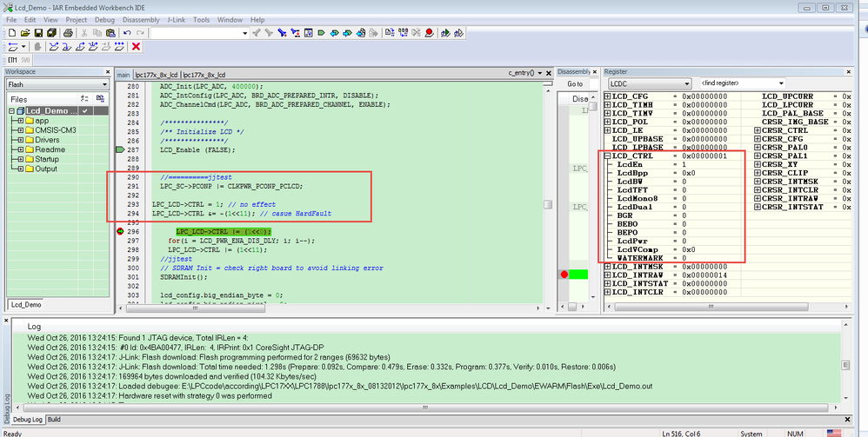Click the Go to button in Disassembly

point(575,83)
